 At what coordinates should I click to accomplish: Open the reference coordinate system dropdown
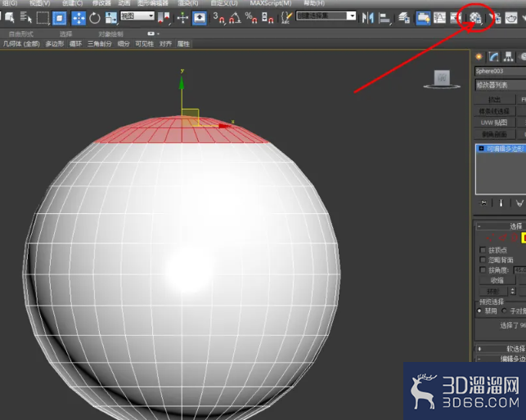(x=137, y=16)
